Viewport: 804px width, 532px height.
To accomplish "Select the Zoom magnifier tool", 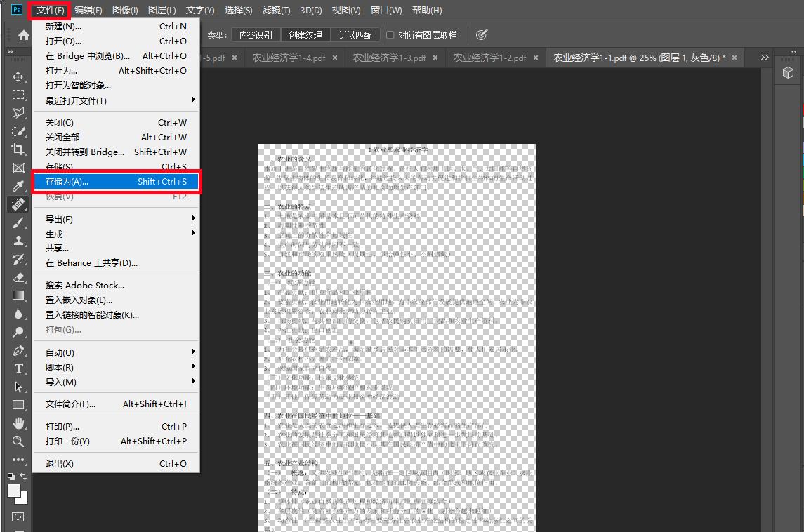I will (x=18, y=441).
